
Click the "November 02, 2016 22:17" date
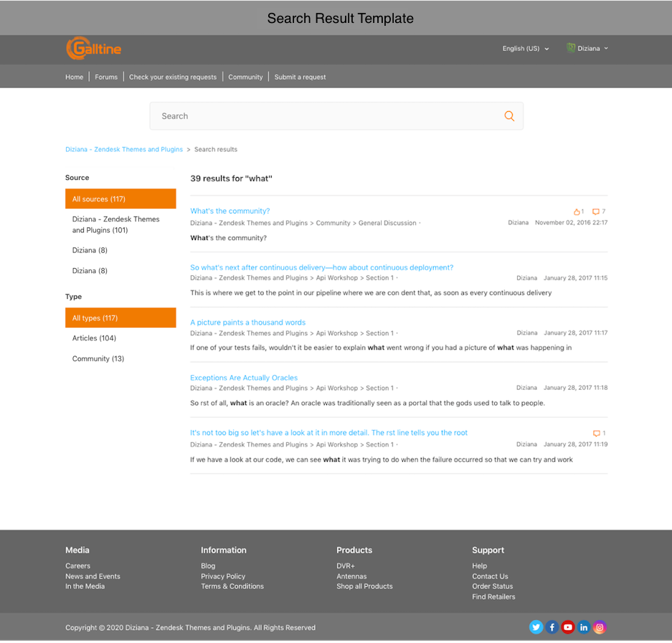coord(571,223)
